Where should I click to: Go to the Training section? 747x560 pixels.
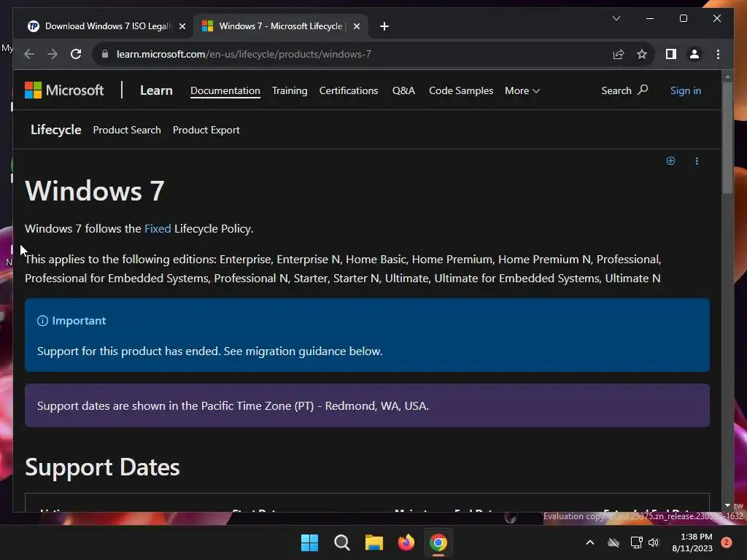click(x=290, y=90)
